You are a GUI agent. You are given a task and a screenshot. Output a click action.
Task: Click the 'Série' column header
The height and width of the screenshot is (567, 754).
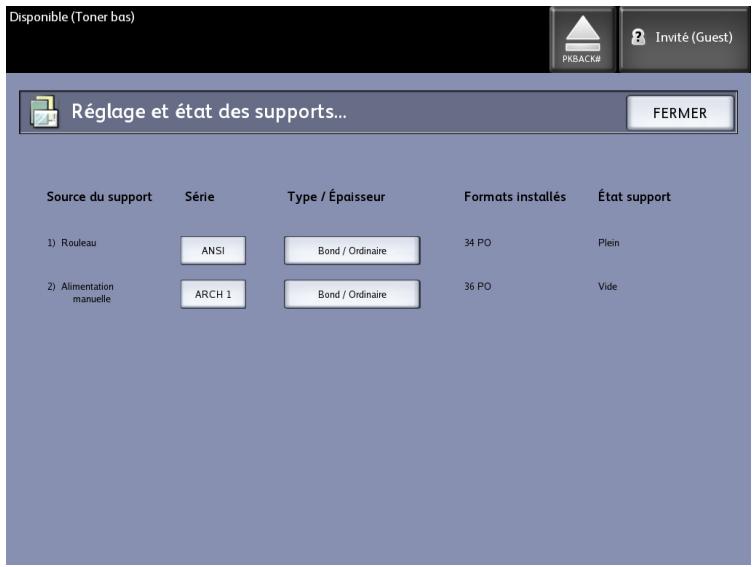pyautogui.click(x=200, y=197)
